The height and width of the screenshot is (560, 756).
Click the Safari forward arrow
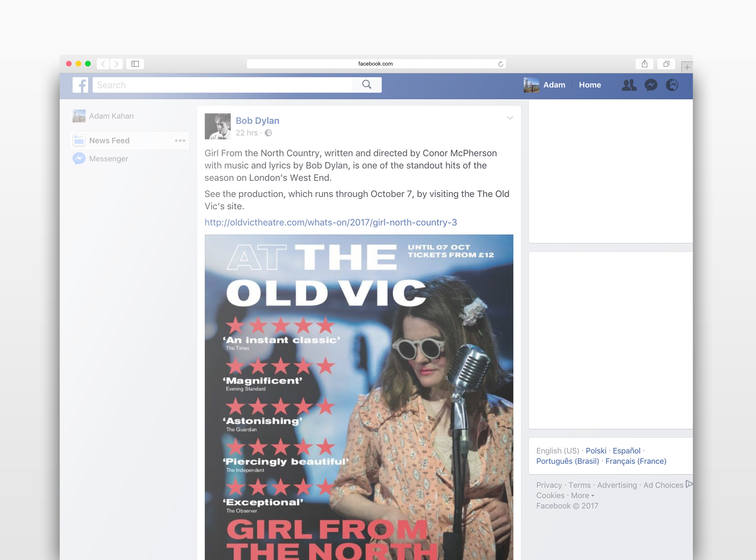click(116, 64)
